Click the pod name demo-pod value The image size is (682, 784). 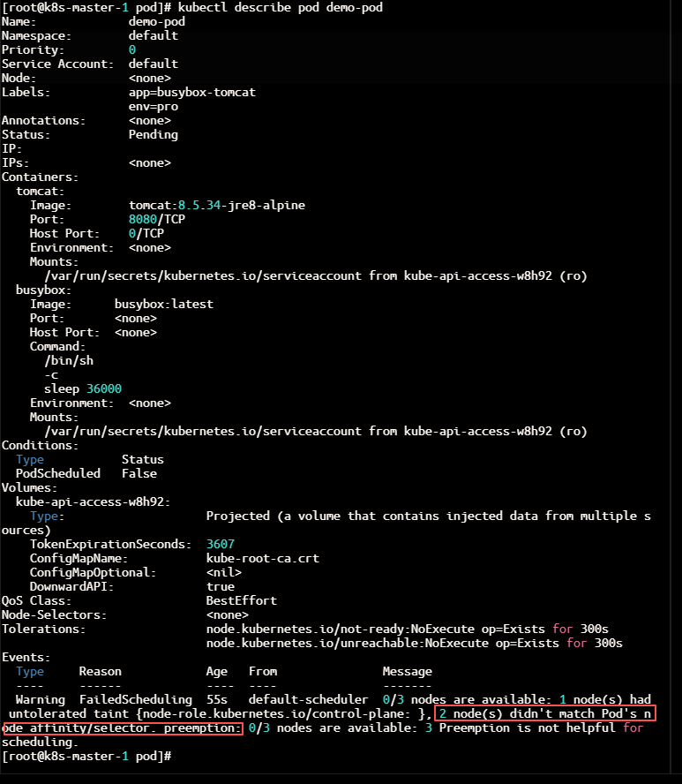point(157,21)
